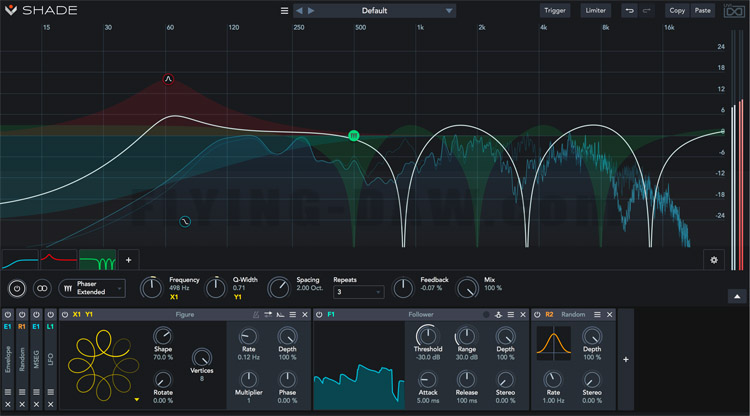
Task: Redo the last action
Action: 647,11
